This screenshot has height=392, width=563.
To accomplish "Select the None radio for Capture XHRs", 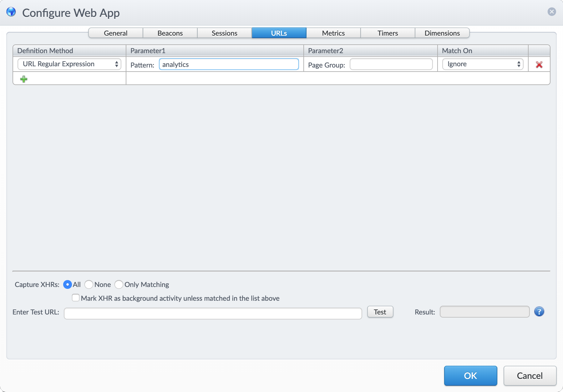I will (89, 284).
